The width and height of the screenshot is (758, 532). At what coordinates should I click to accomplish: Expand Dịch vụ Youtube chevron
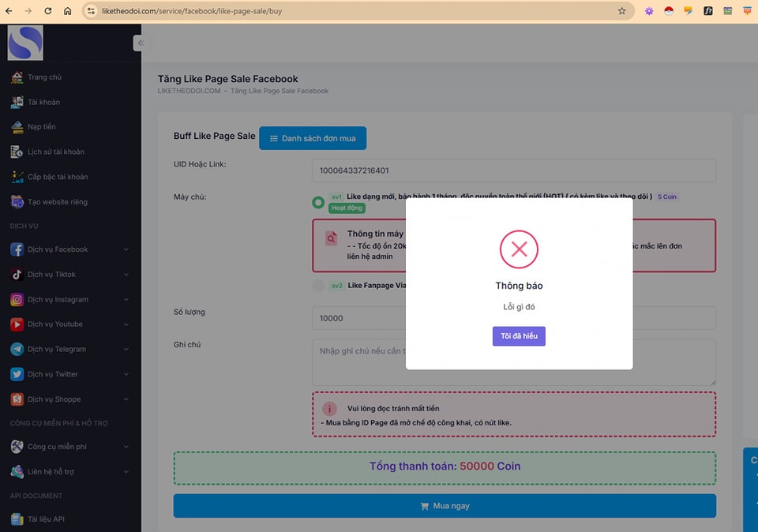(x=126, y=324)
